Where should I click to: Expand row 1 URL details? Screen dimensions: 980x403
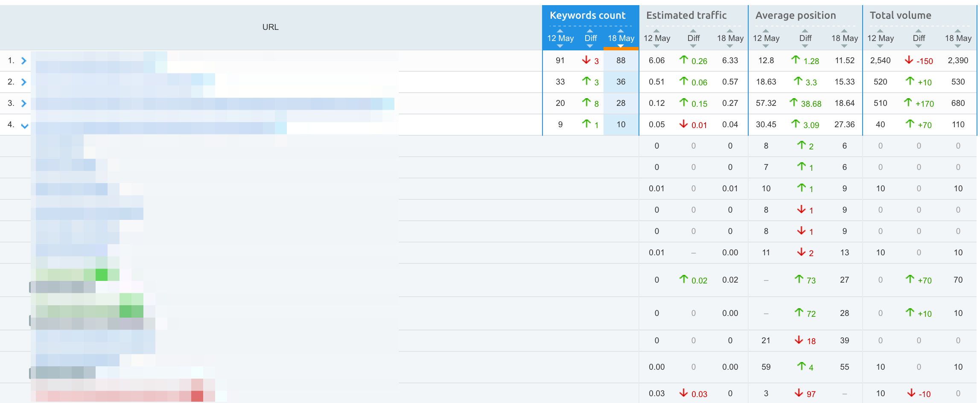pos(24,61)
